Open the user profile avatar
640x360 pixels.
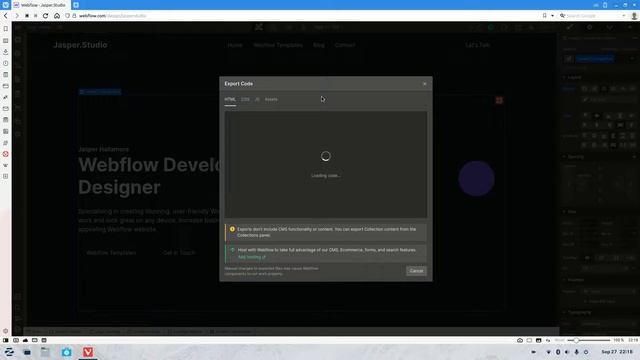(x=634, y=16)
